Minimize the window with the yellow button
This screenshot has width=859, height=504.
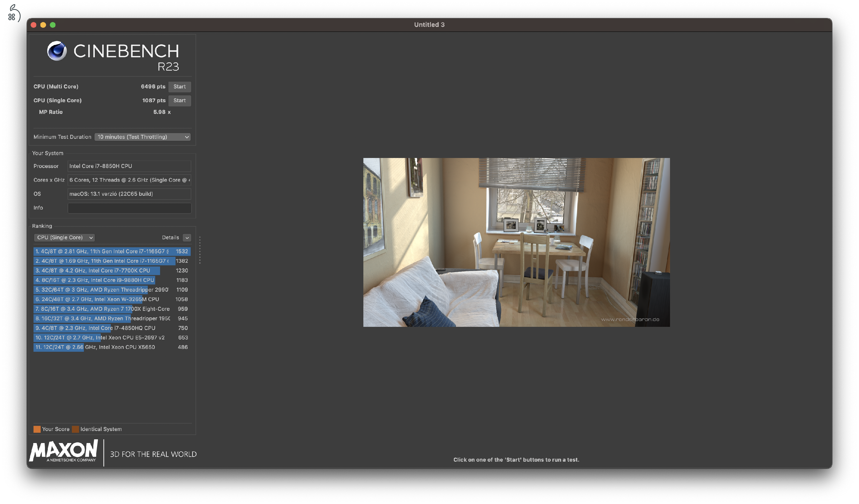tap(43, 25)
